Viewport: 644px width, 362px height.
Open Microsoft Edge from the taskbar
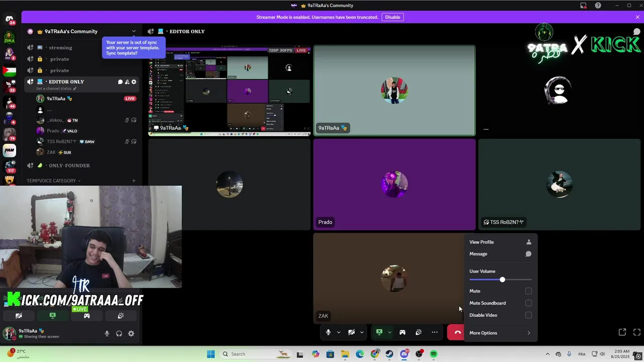[360, 354]
